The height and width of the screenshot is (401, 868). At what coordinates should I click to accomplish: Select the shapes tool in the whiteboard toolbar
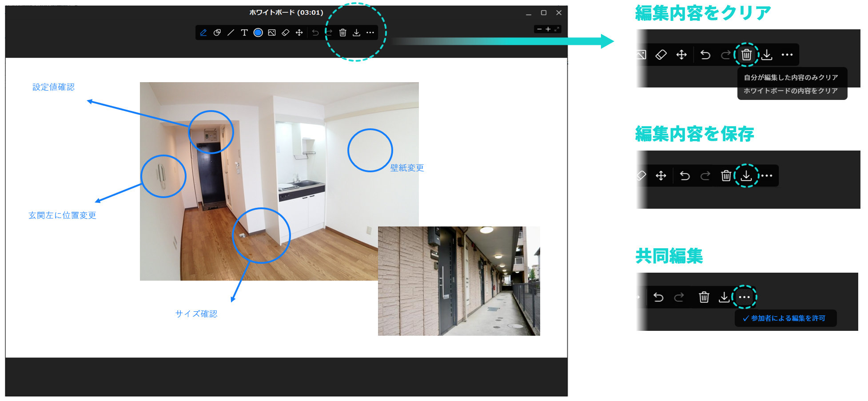click(217, 33)
